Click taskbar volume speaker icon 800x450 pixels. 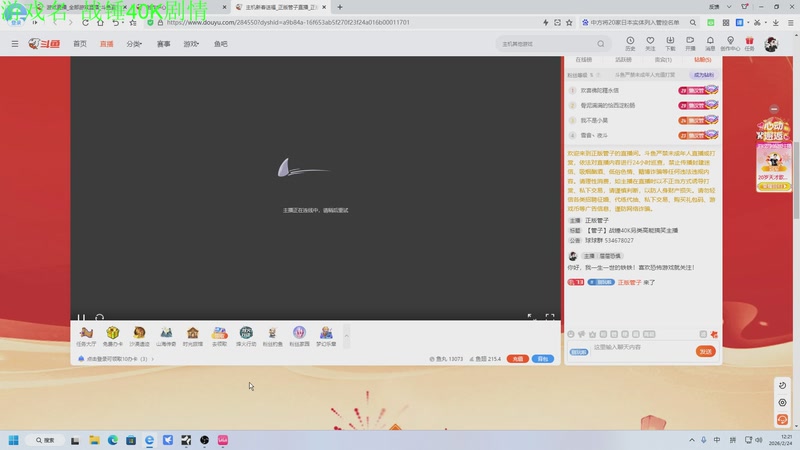pyautogui.click(x=759, y=440)
